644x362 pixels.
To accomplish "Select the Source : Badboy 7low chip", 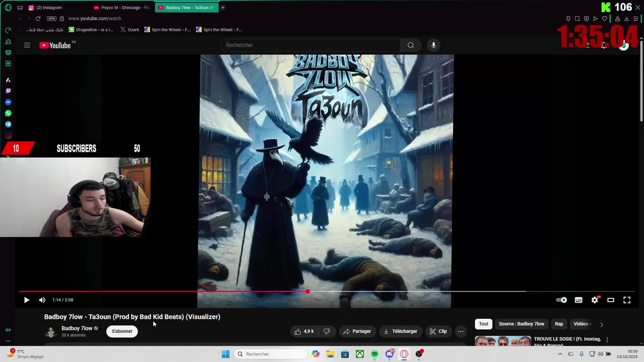I will point(521,324).
